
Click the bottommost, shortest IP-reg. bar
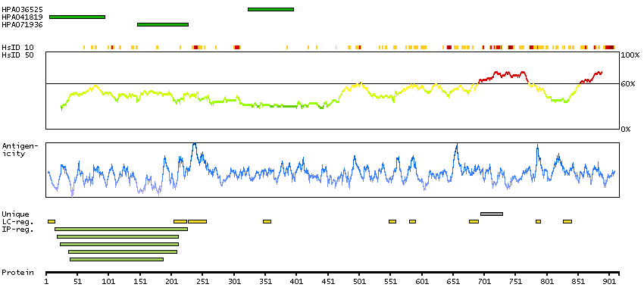116,259
